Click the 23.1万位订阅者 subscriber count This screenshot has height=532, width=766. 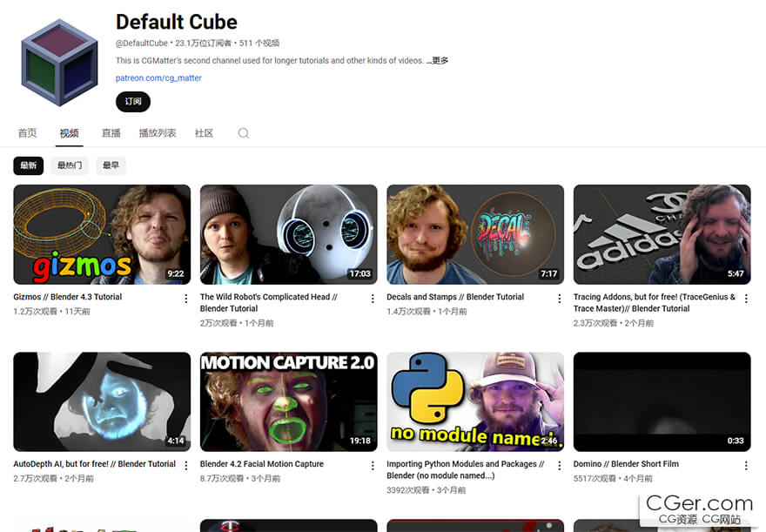click(x=203, y=43)
